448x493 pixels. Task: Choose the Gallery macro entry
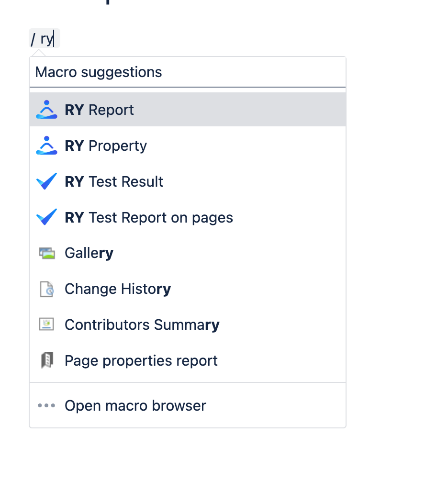[x=89, y=253]
